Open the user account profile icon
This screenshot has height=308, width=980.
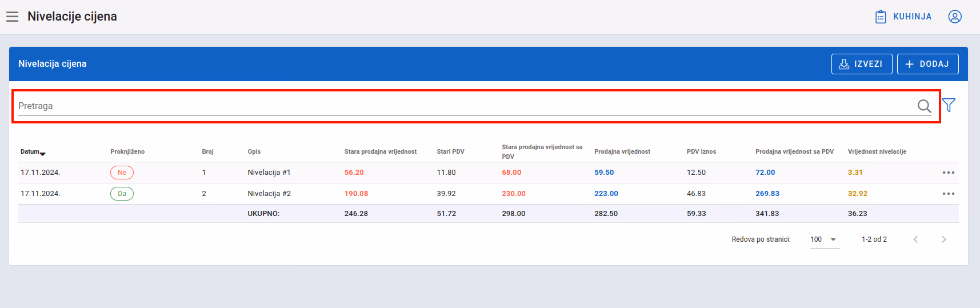tap(955, 17)
